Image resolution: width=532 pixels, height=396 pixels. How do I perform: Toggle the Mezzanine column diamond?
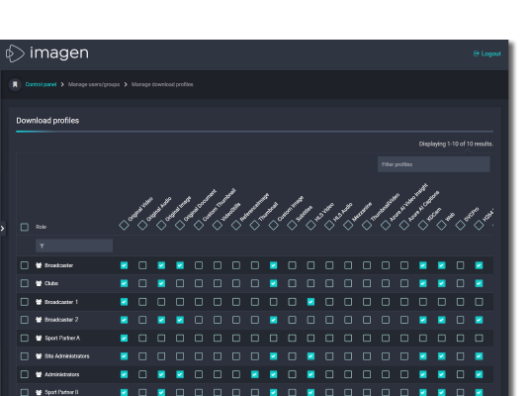pos(348,225)
